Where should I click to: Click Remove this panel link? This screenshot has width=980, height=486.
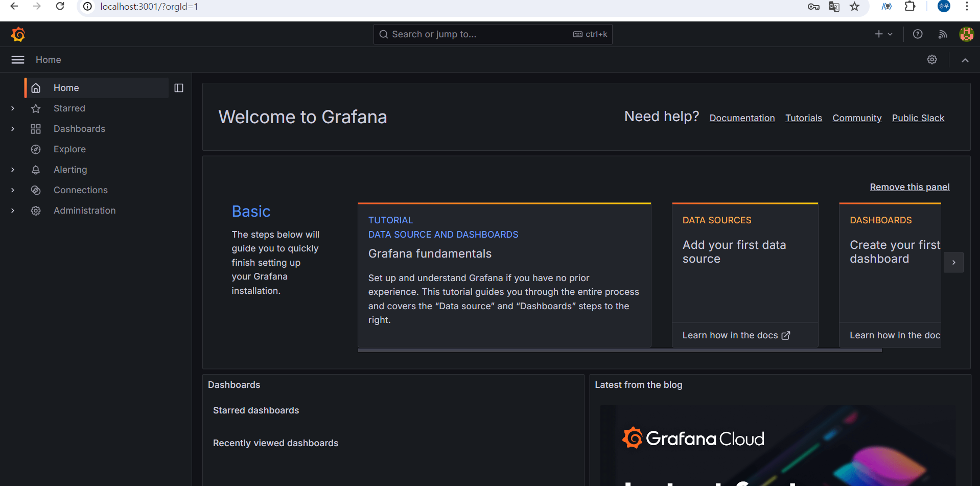click(x=909, y=187)
